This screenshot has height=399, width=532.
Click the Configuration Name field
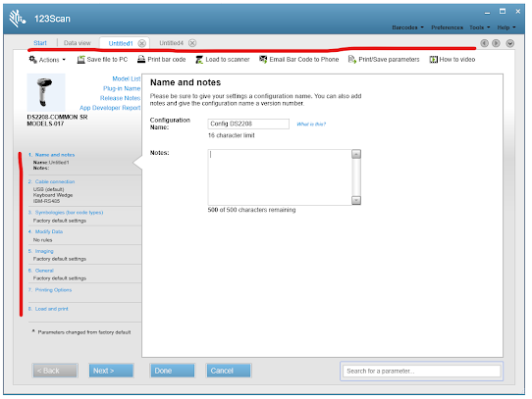point(248,124)
